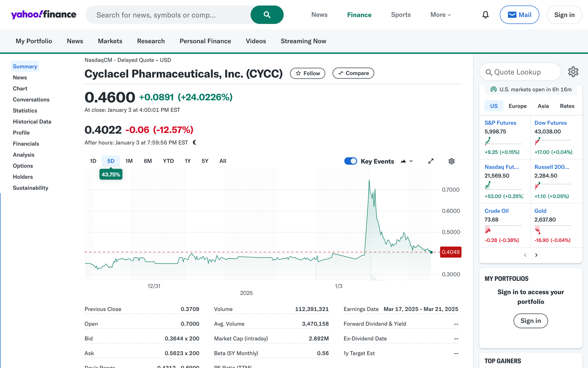Open Profile in the sidebar

21,133
